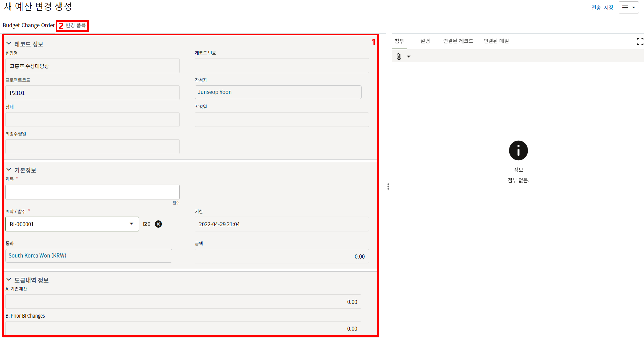644x338 pixels.
Task: Collapse the 도급내역 정보 section
Action: click(x=9, y=280)
